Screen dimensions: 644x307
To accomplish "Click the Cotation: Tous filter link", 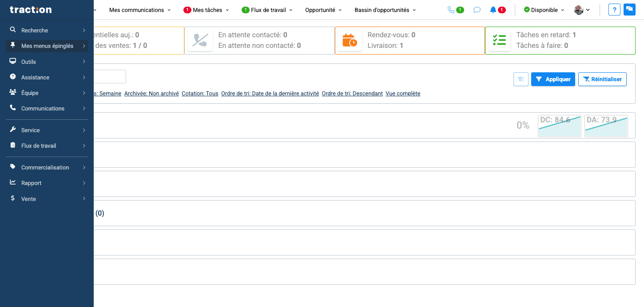I will coord(200,94).
